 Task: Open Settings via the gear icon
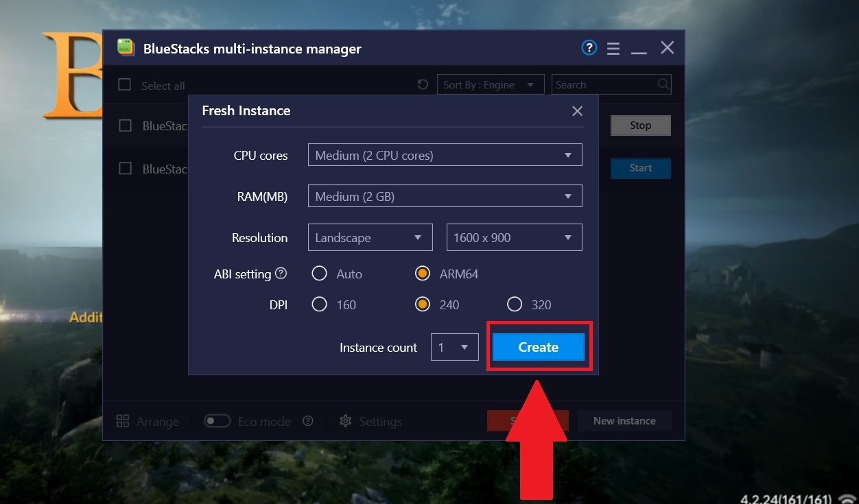pyautogui.click(x=346, y=421)
